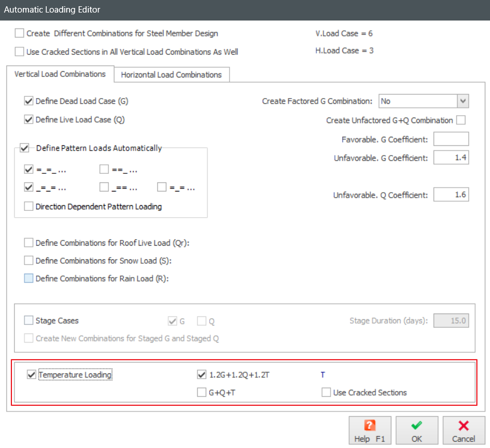Check Define Combinations for Roof Live Load
This screenshot has width=490, height=448.
(29, 243)
